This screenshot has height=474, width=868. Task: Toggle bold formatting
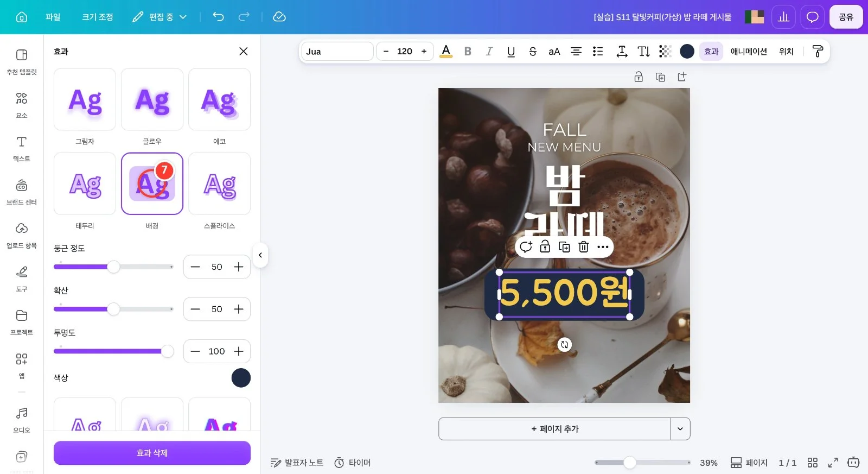click(468, 52)
